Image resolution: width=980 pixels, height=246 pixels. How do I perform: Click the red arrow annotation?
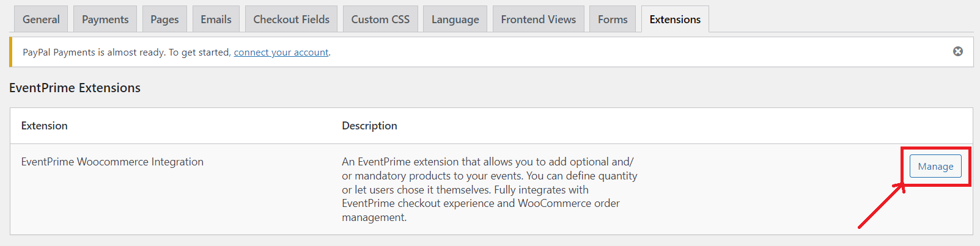click(880, 208)
